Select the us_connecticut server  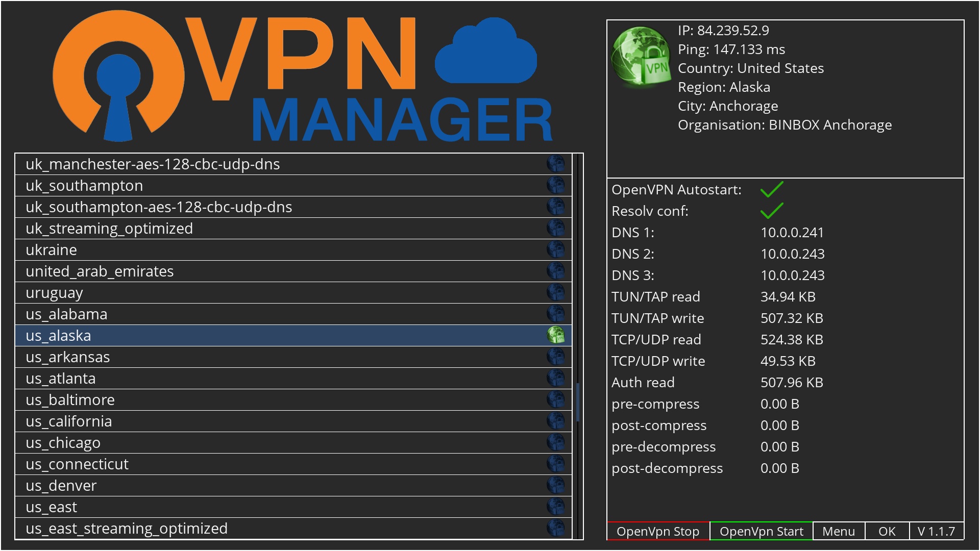coord(293,464)
